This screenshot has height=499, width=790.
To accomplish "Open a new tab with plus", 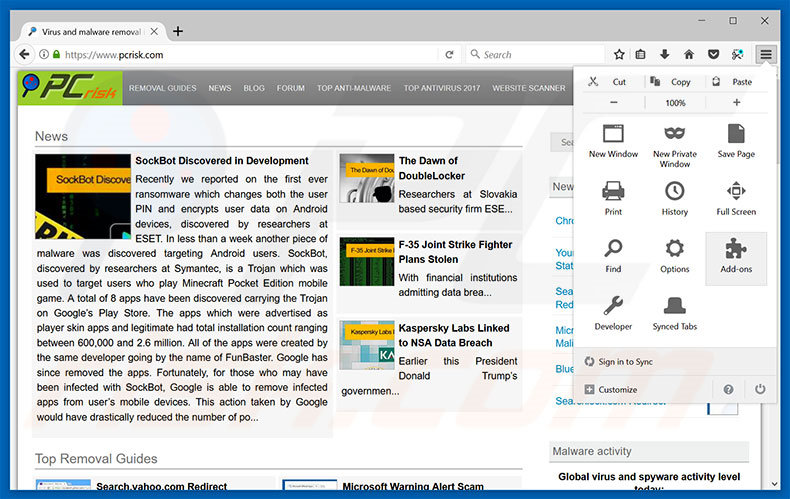I will [178, 31].
